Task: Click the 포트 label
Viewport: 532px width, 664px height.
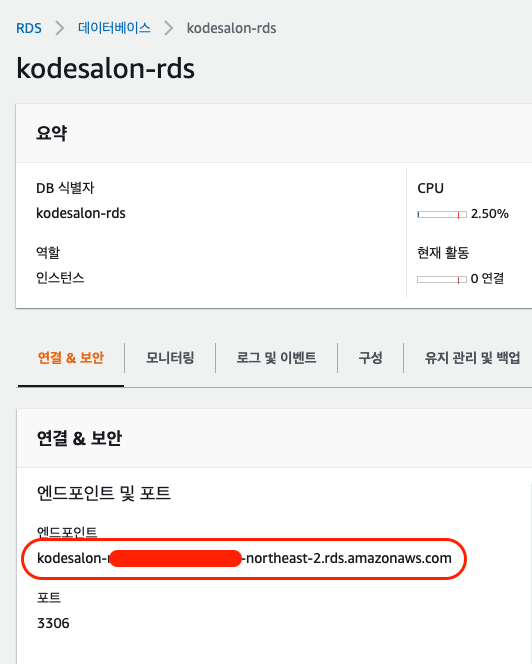Action: coord(49,598)
